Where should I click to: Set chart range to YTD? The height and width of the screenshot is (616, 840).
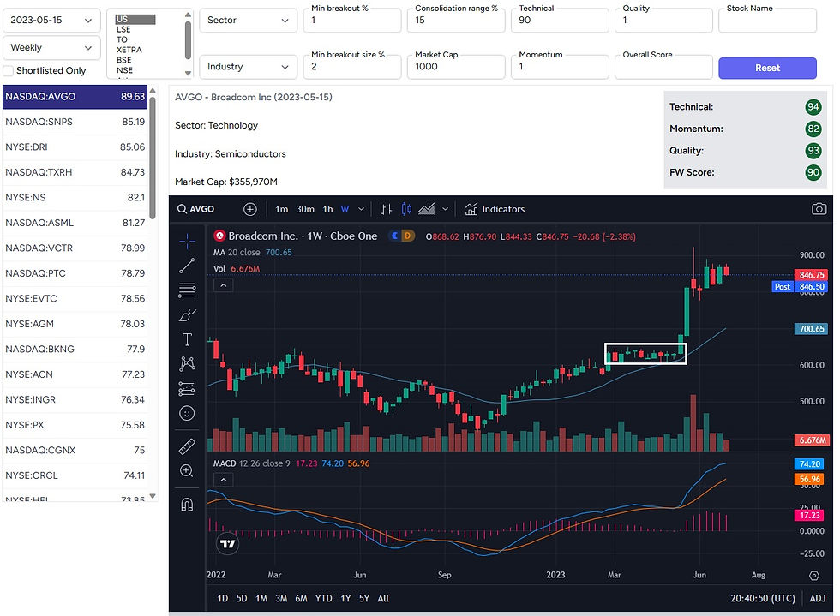pos(324,598)
